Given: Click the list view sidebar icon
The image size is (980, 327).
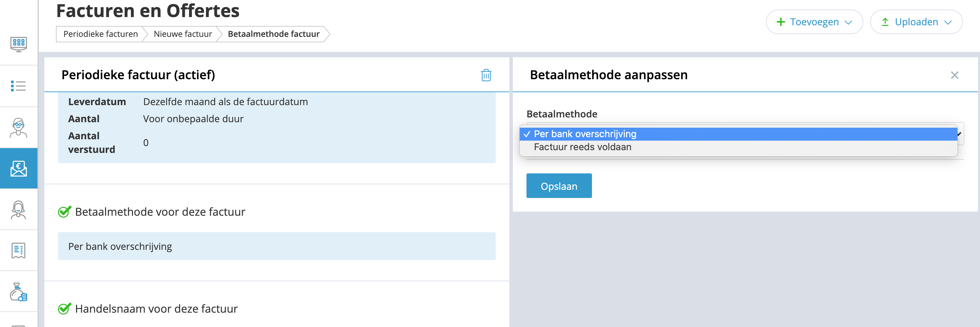Looking at the screenshot, I should 18,86.
